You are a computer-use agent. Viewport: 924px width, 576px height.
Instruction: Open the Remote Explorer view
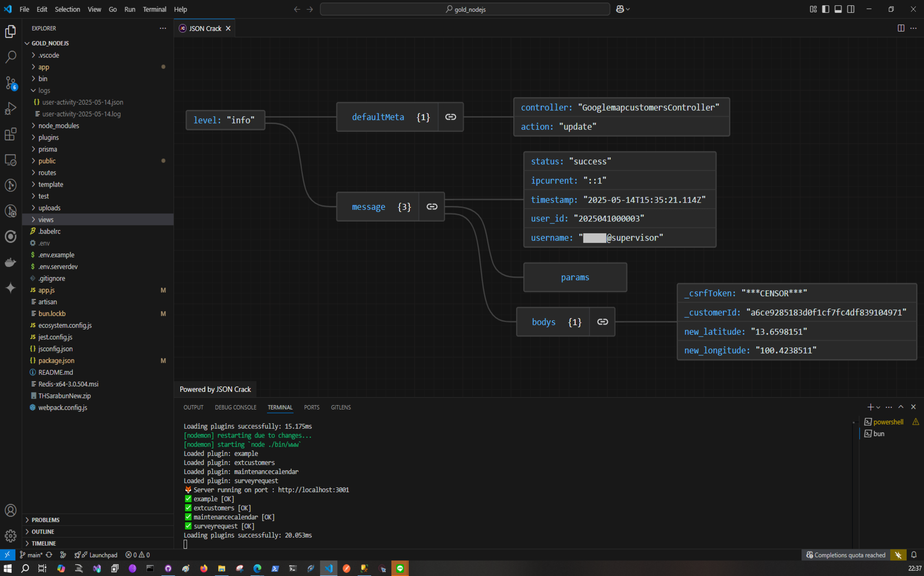tap(11, 159)
